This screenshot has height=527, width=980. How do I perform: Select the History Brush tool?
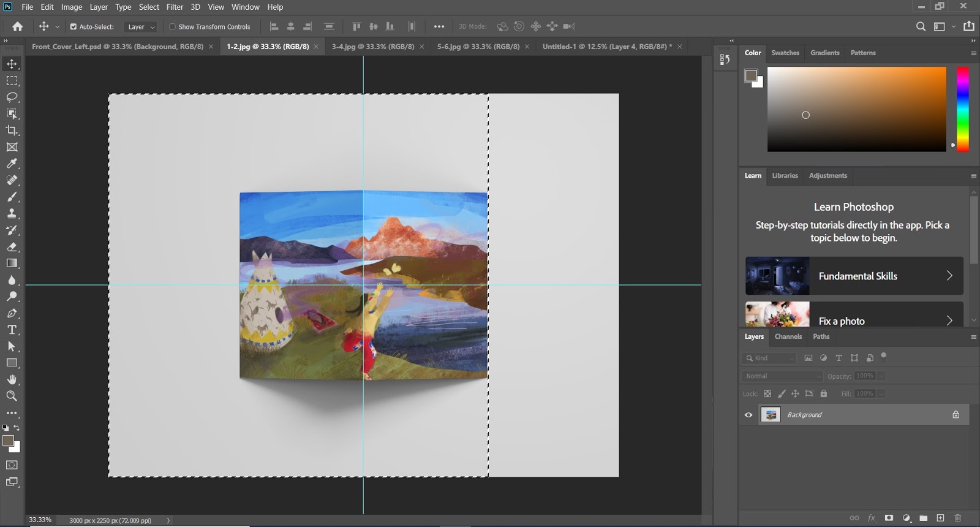tap(12, 230)
